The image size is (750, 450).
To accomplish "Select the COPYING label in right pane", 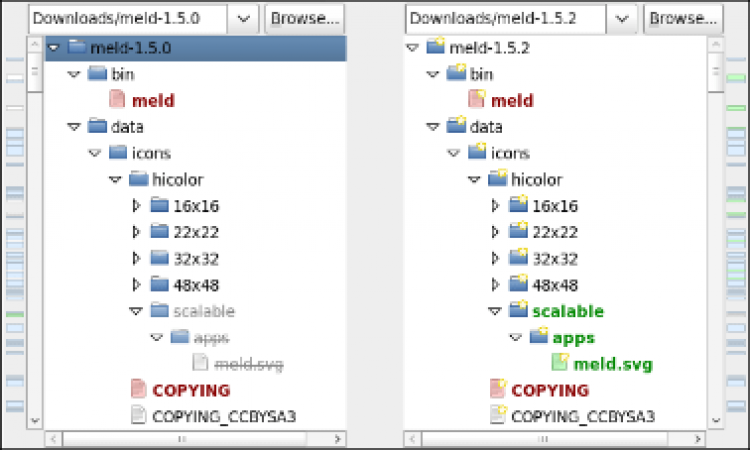I will pos(550,391).
